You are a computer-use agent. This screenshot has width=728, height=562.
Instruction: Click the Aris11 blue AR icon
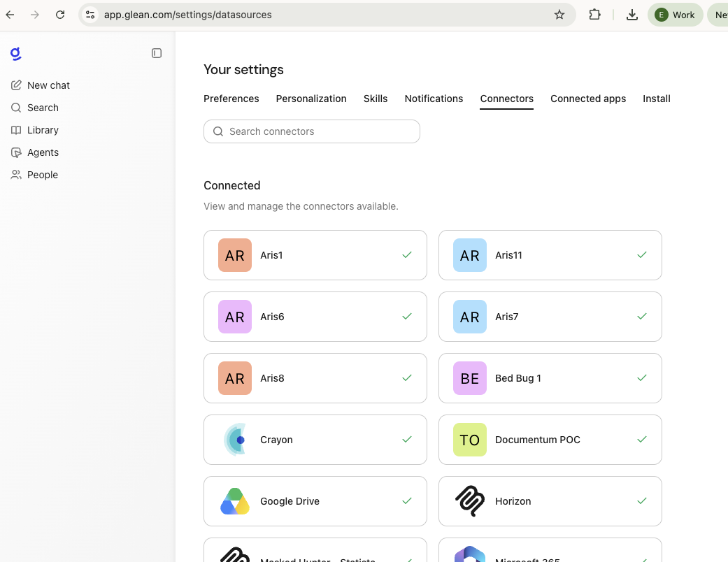(x=470, y=255)
